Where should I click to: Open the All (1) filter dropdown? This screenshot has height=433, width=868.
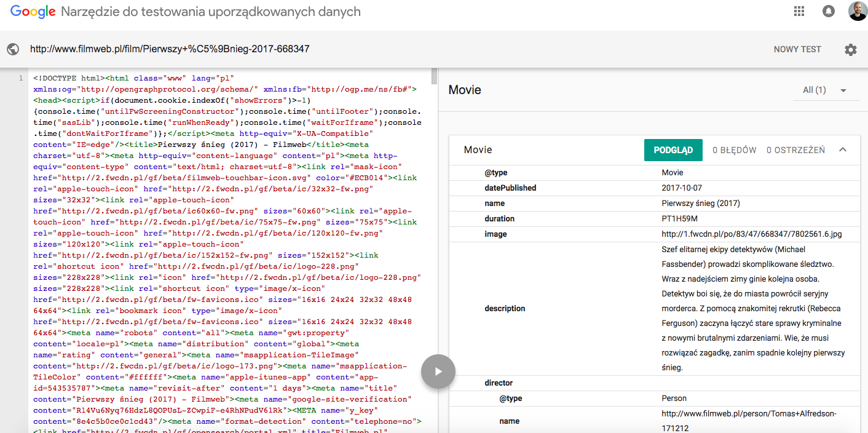[x=827, y=90]
